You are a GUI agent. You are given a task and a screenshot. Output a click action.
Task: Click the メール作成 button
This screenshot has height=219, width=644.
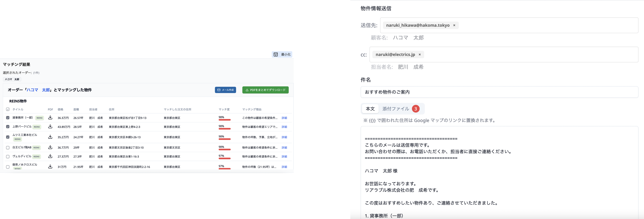225,90
